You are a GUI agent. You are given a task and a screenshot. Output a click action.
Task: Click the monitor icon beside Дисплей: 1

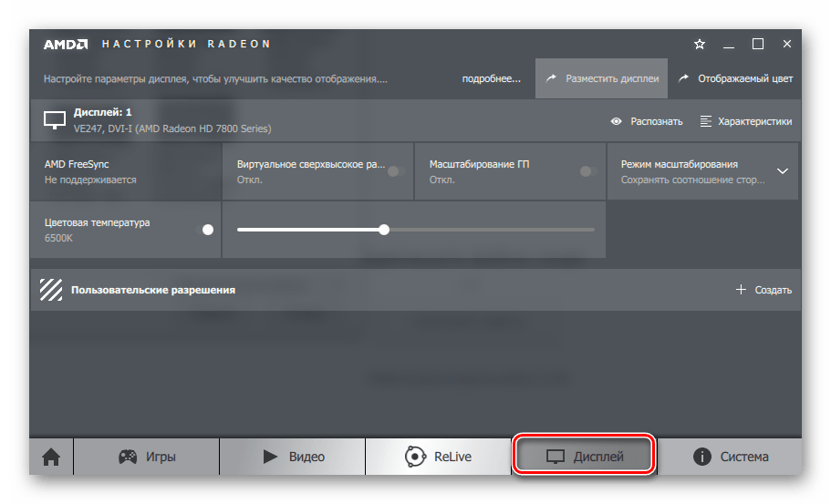click(x=55, y=120)
